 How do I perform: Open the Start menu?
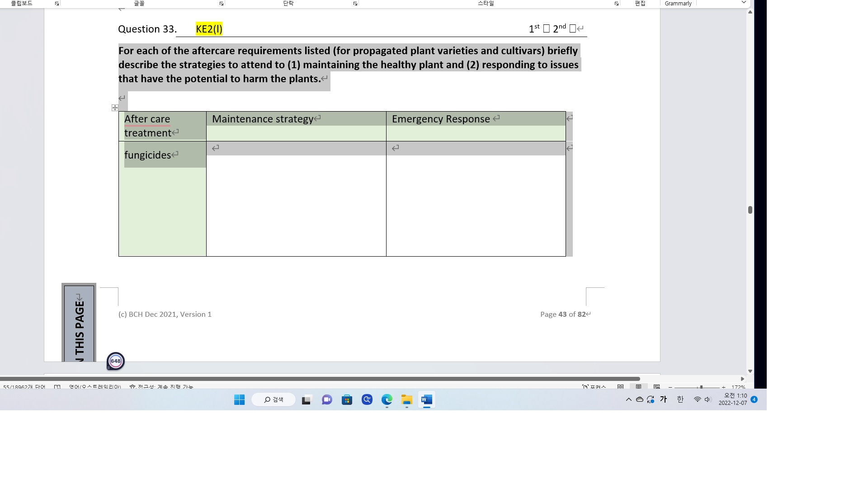239,399
